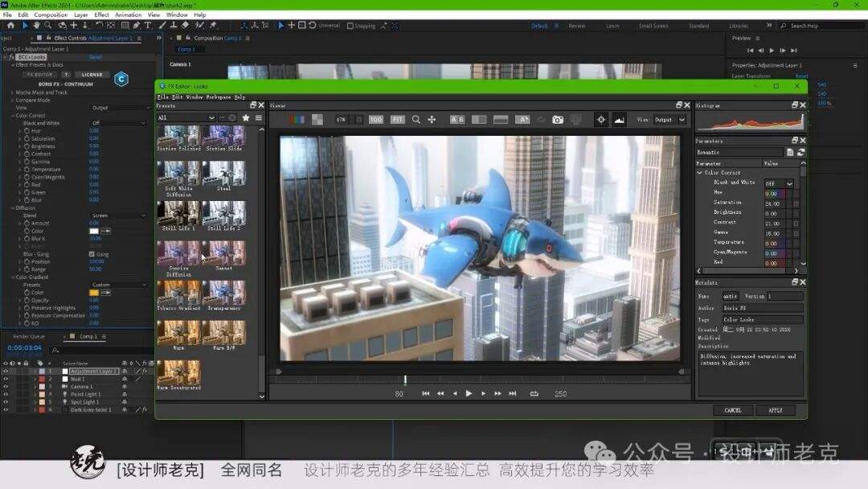
Task: Click Reset link next to BCC Looks
Action: [x=96, y=57]
